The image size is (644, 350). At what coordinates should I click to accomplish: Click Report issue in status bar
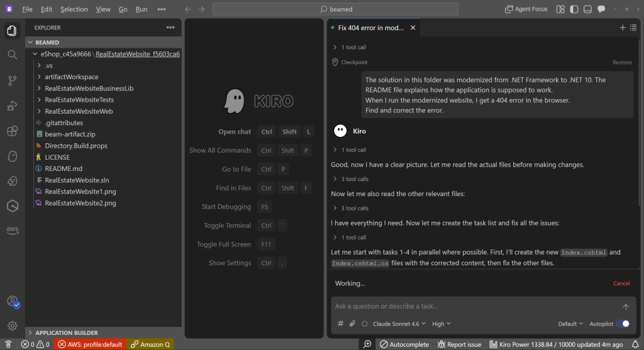(459, 344)
